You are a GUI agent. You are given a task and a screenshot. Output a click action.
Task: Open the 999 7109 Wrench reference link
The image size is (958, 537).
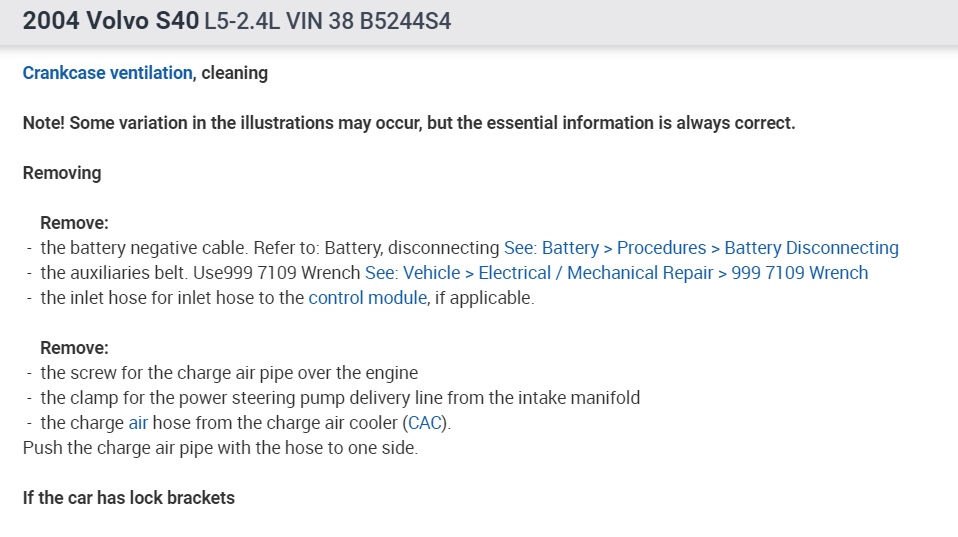[616, 273]
